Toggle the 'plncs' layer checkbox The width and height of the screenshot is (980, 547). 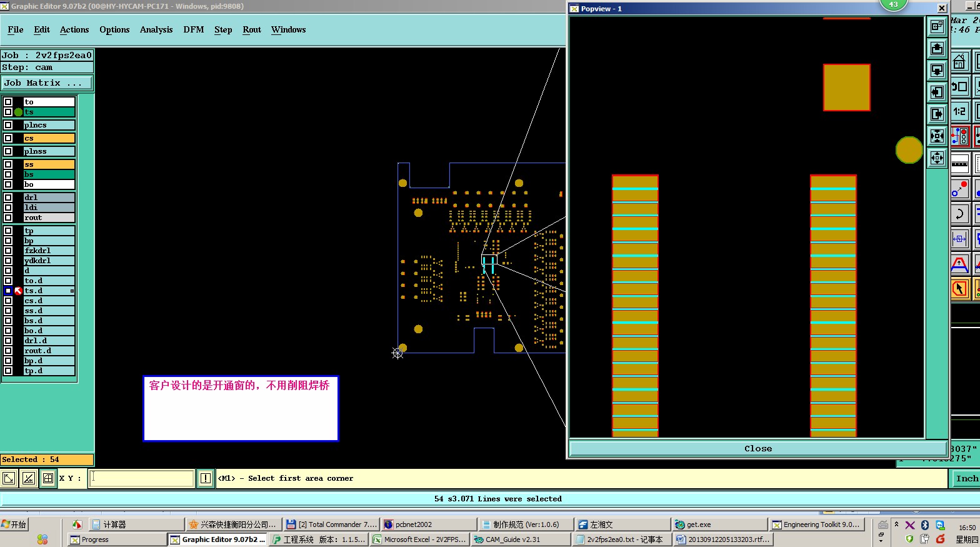(8, 125)
